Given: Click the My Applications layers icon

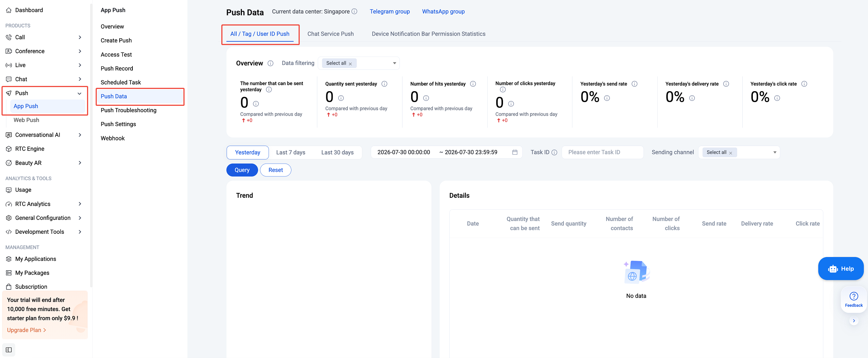Looking at the screenshot, I should pos(9,259).
